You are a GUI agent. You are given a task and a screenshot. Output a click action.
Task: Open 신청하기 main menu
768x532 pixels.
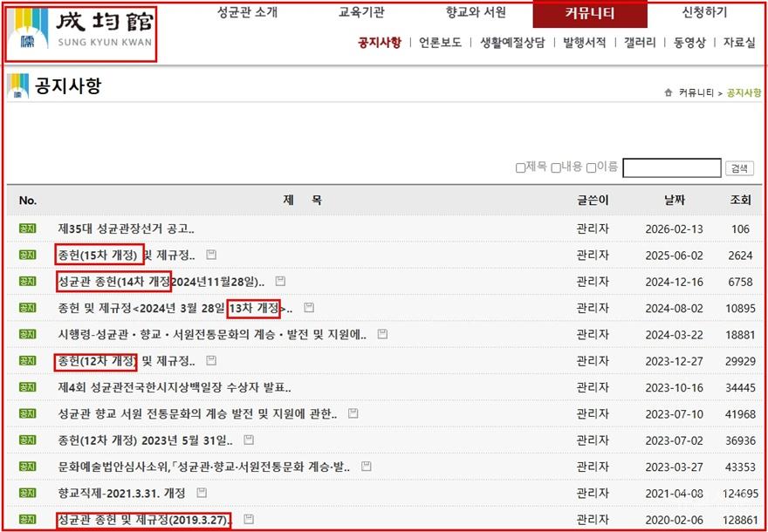click(x=704, y=13)
